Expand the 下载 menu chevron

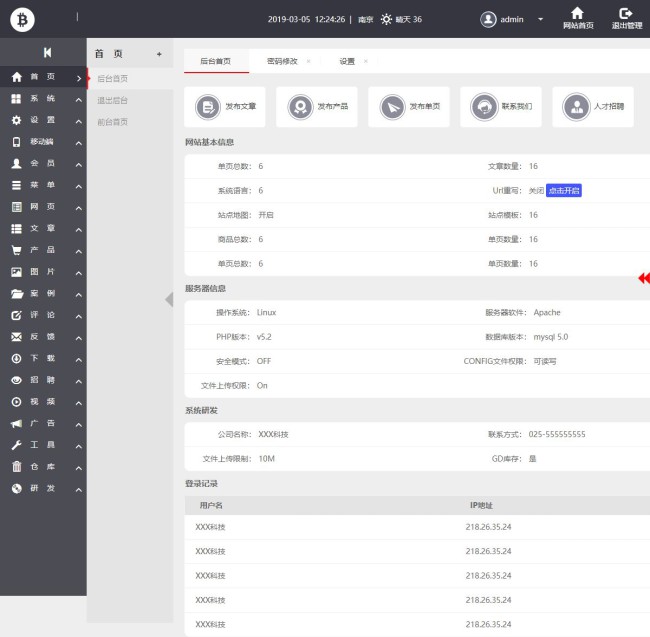point(79,359)
